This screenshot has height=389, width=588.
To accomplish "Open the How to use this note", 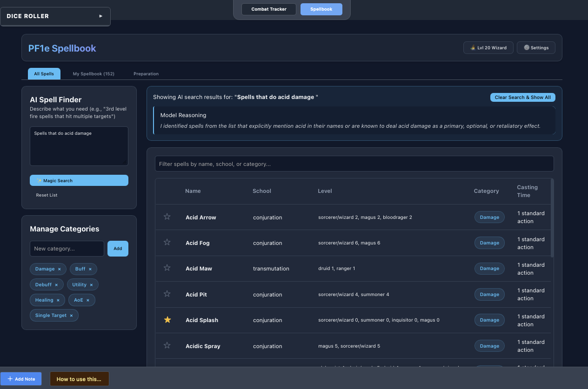I will (x=79, y=379).
